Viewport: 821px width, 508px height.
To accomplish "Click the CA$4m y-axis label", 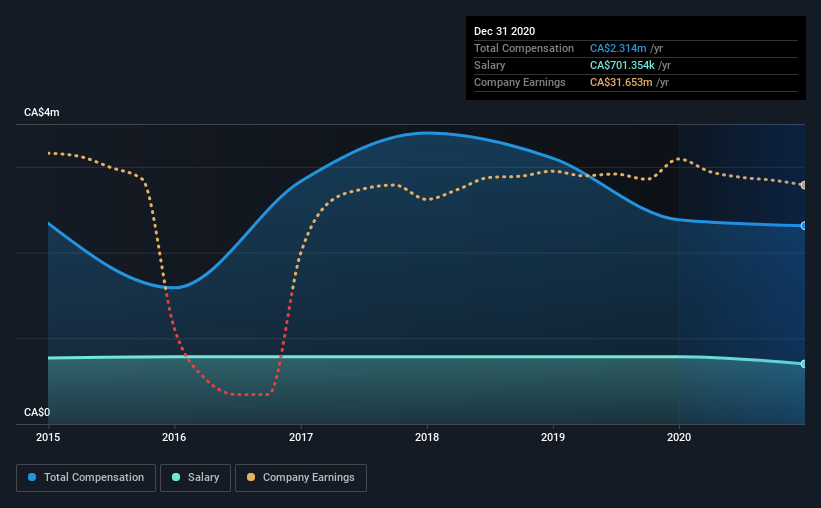I will (42, 113).
